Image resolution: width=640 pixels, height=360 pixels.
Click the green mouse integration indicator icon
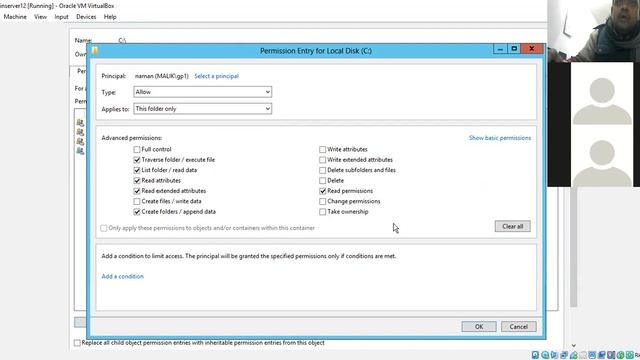[620, 355]
